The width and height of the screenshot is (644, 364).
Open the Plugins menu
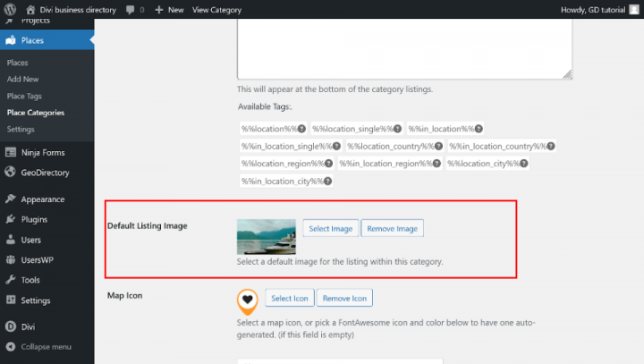[x=34, y=219]
